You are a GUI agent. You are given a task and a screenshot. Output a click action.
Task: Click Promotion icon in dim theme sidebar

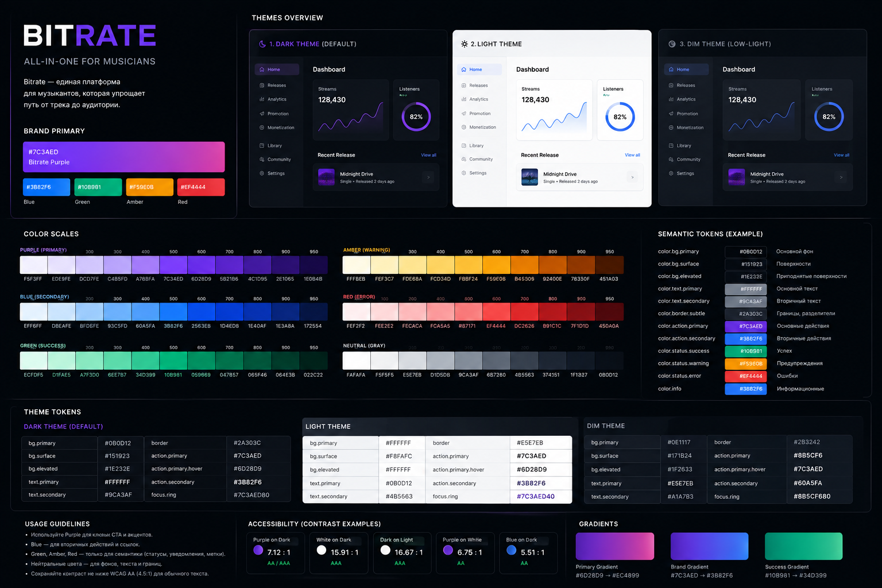click(x=671, y=113)
